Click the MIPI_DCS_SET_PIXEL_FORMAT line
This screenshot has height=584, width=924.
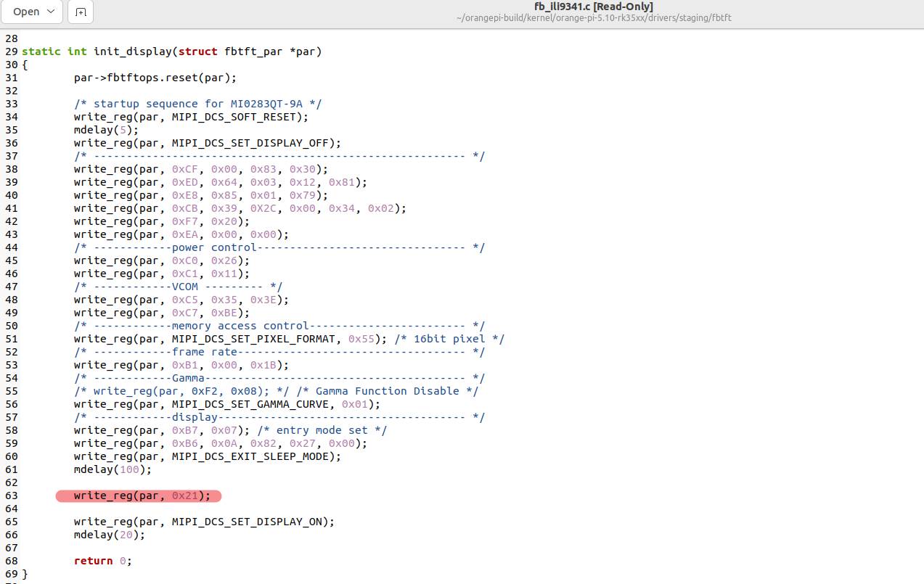231,339
